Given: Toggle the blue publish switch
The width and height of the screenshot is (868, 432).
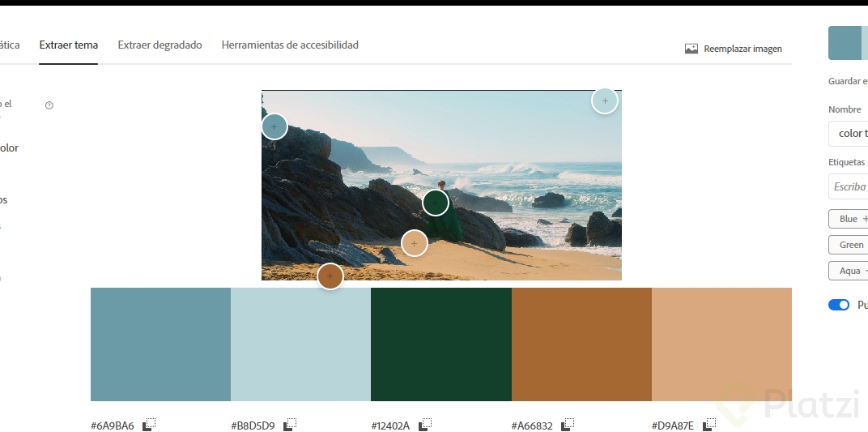Looking at the screenshot, I should point(839,305).
